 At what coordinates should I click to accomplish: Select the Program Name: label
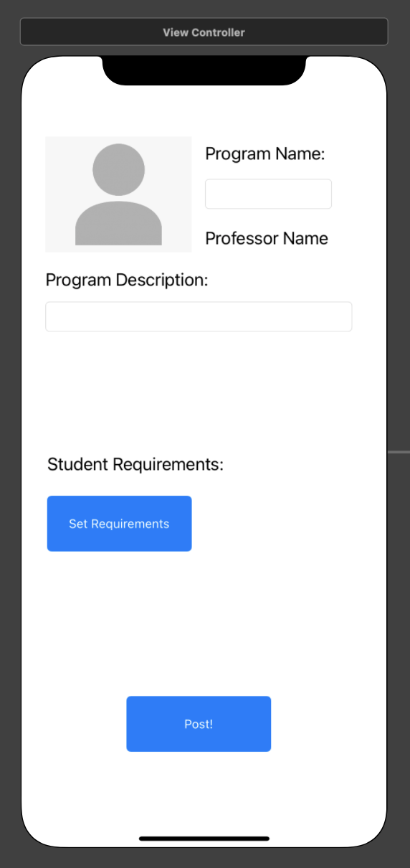click(x=265, y=154)
